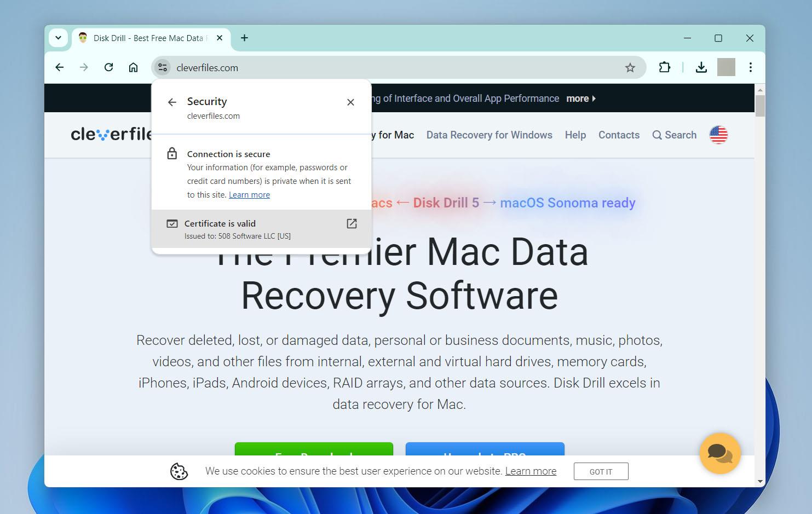This screenshot has width=812, height=514.
Task: Open the Certificate is valid details
Action: (261, 229)
